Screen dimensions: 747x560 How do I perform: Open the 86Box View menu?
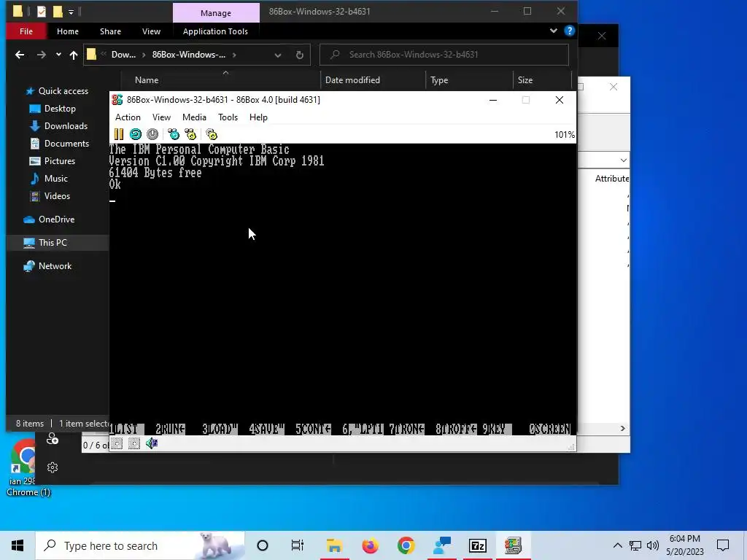click(x=161, y=117)
